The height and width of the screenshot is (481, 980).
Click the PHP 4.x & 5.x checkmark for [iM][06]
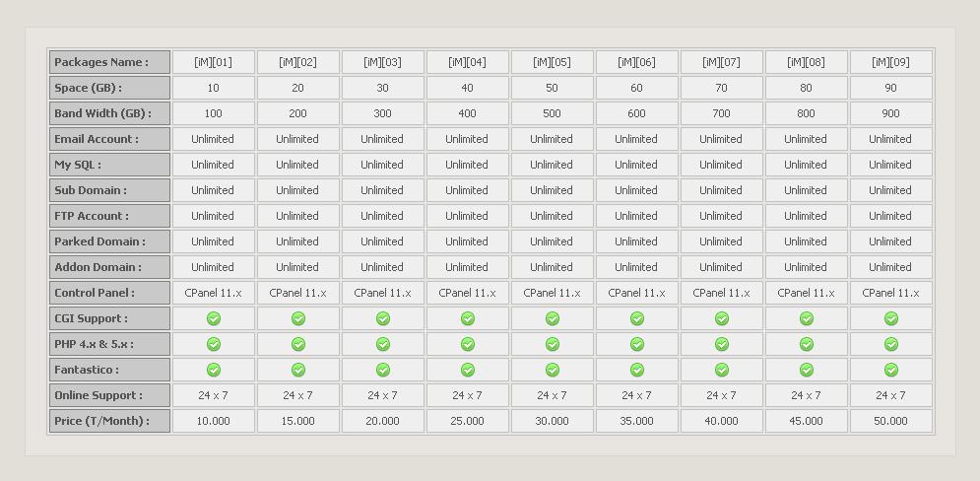[637, 344]
